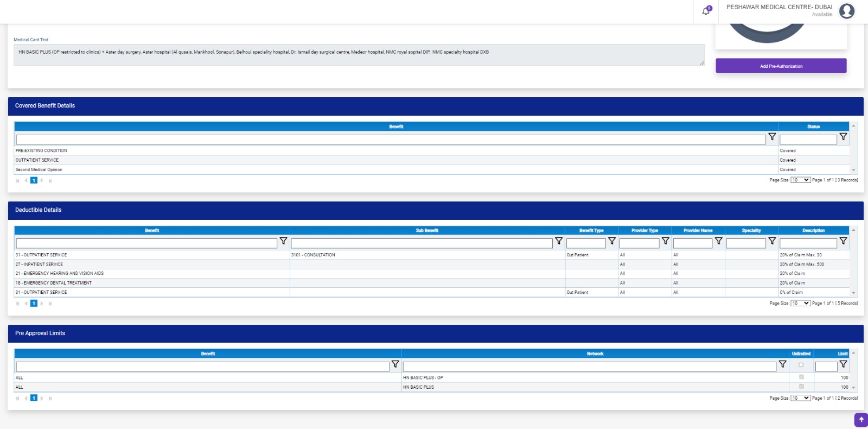Open Page Size dropdown in Pre Approval Limits

[x=800, y=398]
